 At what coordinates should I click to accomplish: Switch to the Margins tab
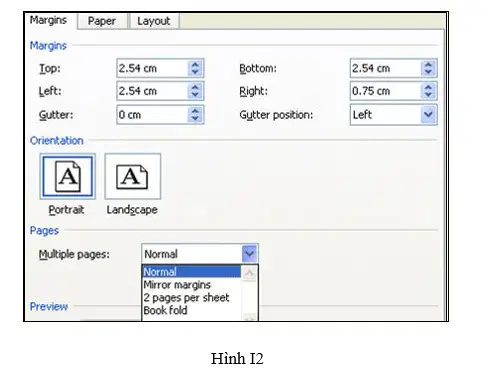tap(49, 20)
